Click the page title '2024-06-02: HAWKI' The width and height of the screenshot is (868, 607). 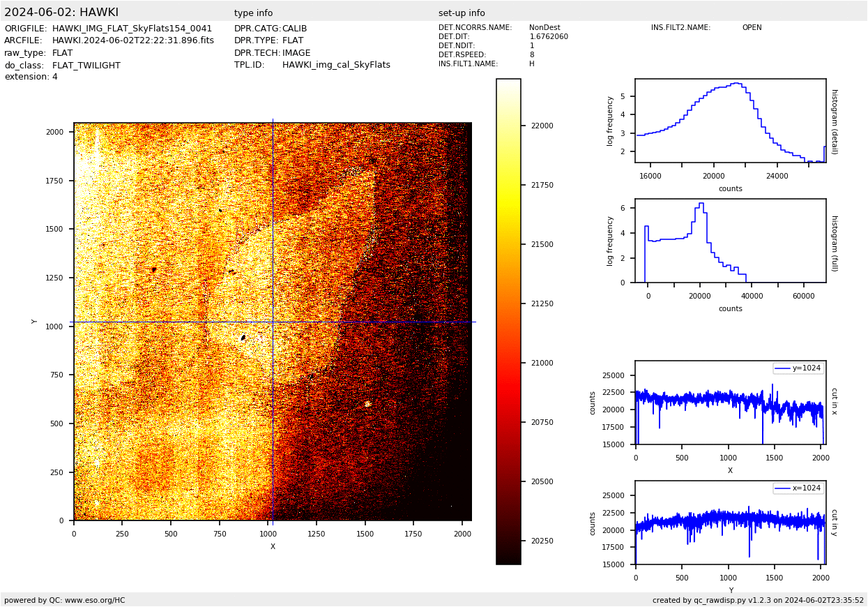tap(61, 13)
